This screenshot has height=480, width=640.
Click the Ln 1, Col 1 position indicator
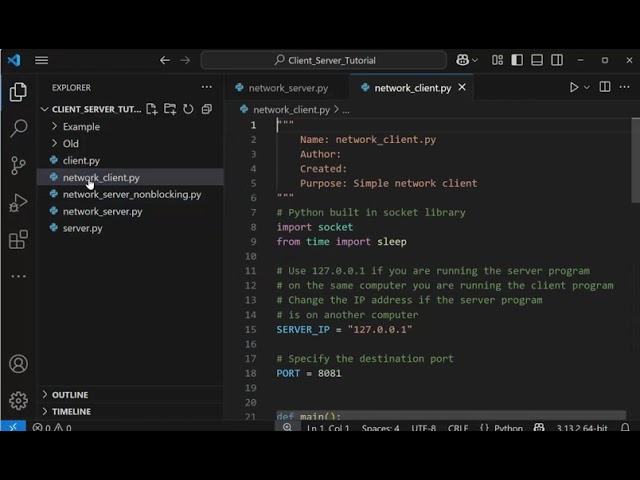pyautogui.click(x=328, y=428)
